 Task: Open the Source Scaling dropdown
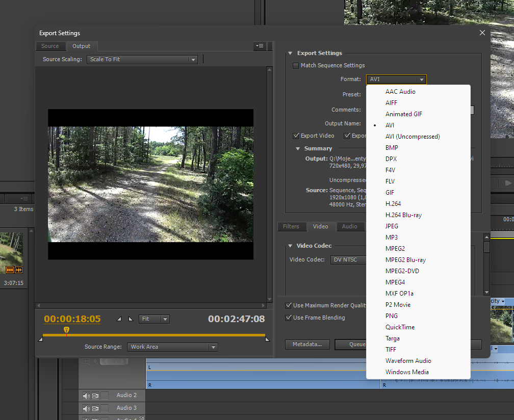[x=142, y=60]
